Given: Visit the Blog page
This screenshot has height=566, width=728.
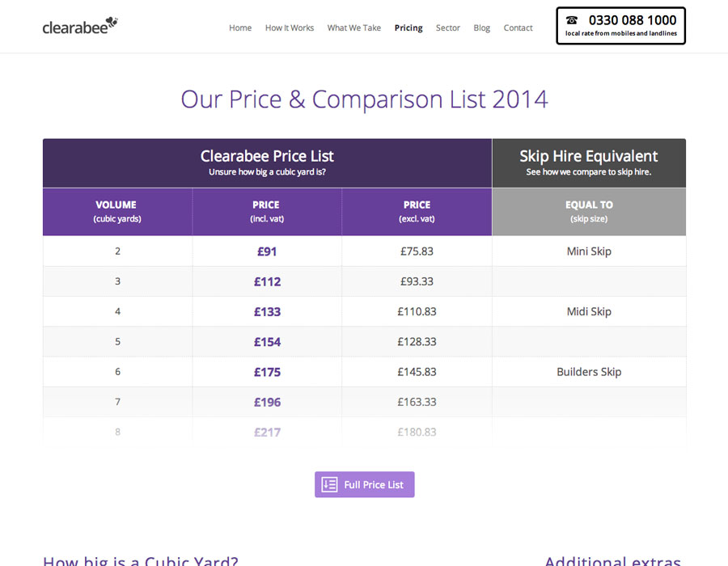Looking at the screenshot, I should pyautogui.click(x=482, y=27).
